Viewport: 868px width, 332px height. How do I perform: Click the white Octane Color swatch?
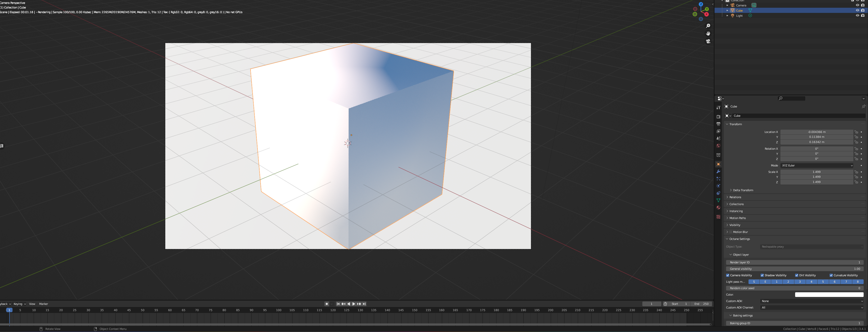[x=829, y=295]
